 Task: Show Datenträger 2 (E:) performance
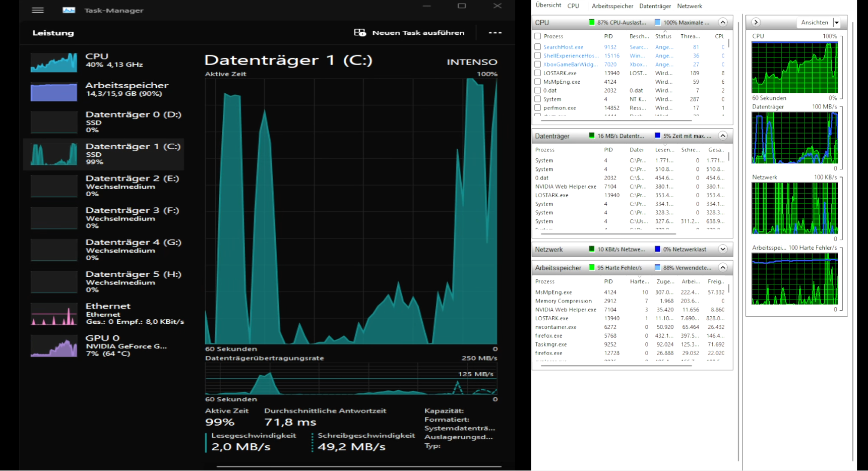pyautogui.click(x=103, y=186)
